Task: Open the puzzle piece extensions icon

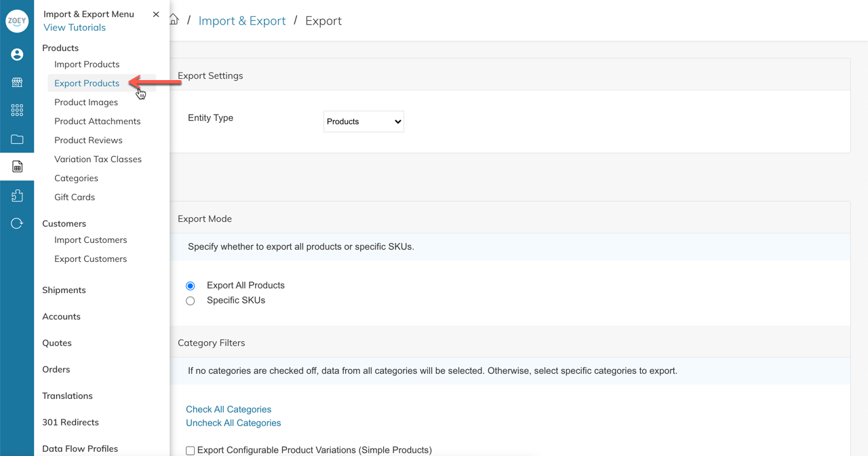Action: click(17, 195)
